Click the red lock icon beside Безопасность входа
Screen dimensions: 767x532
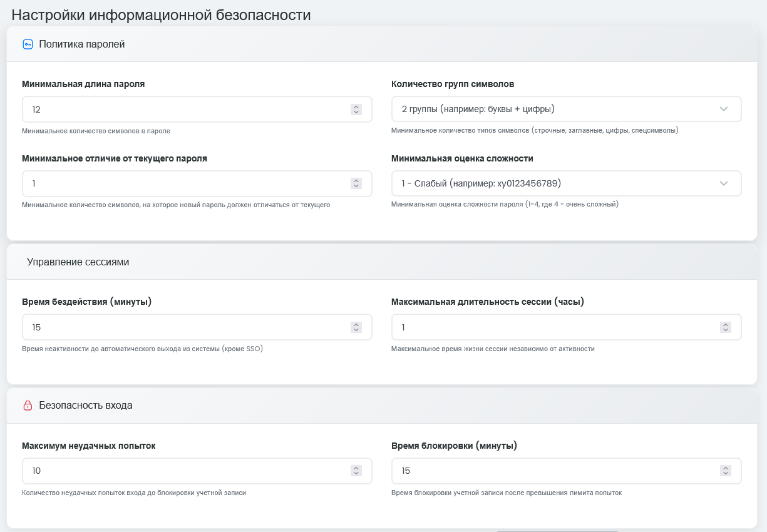(x=28, y=406)
